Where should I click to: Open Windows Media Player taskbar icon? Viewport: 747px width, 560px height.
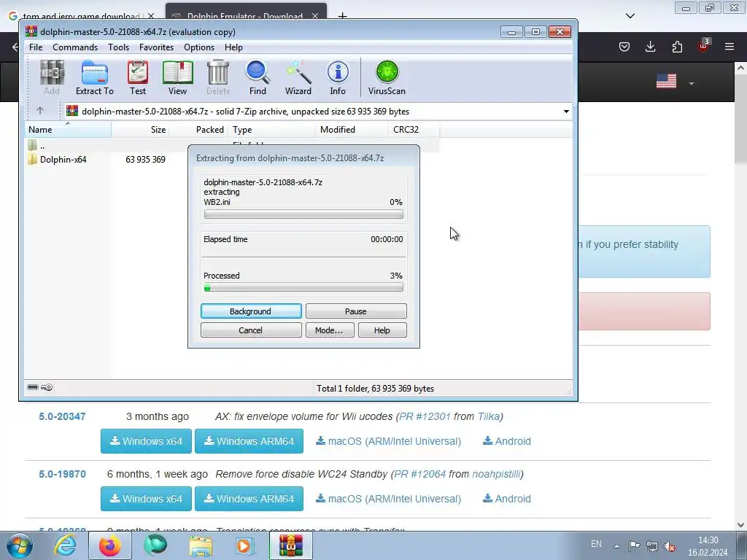(x=245, y=546)
